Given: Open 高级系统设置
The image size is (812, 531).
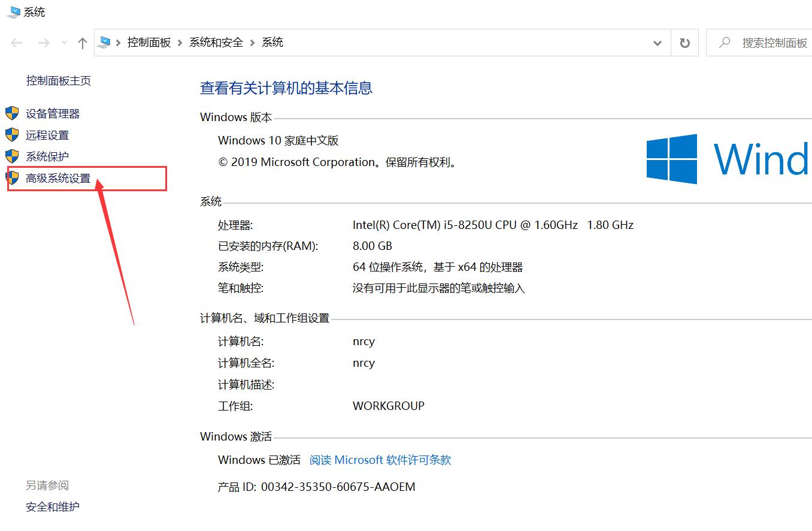Looking at the screenshot, I should (58, 179).
